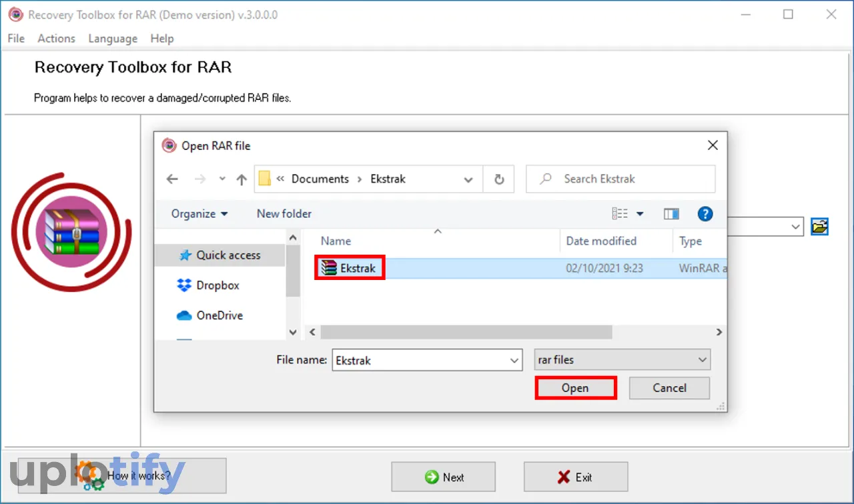
Task: Click the Exit button
Action: 575,477
